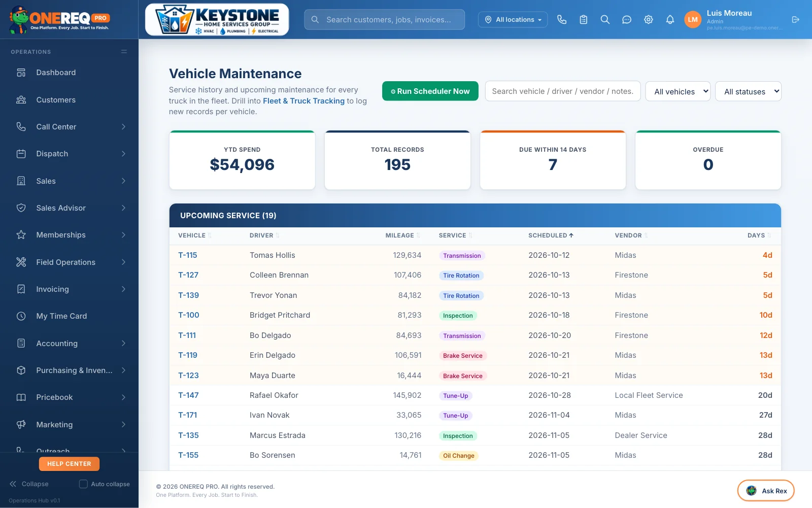Click the LM user avatar
The height and width of the screenshot is (508, 812).
coord(693,20)
